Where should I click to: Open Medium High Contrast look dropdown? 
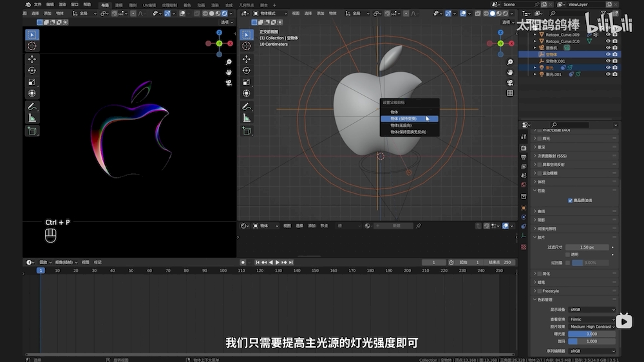click(x=592, y=327)
